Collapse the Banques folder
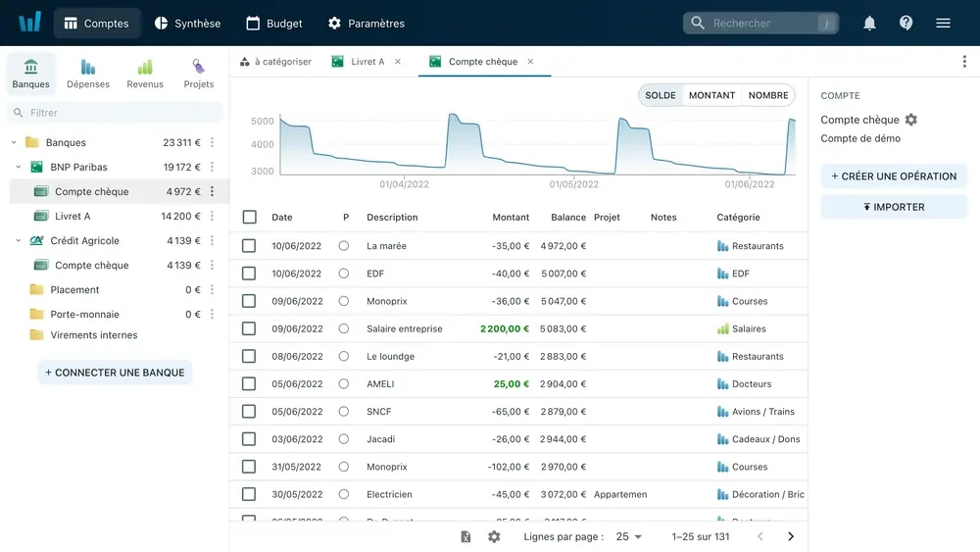This screenshot has height=552, width=980. pos(14,143)
